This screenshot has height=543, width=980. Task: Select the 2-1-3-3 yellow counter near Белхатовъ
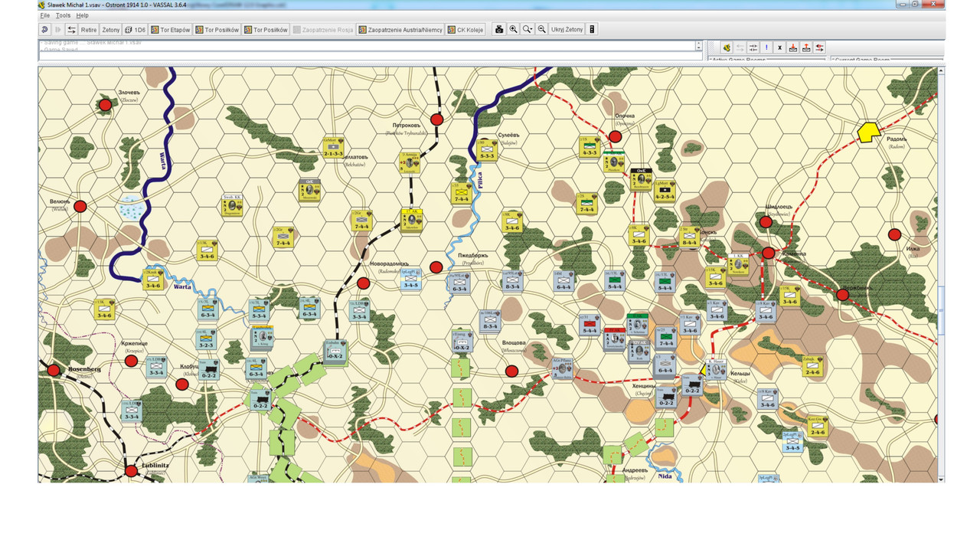(x=333, y=148)
